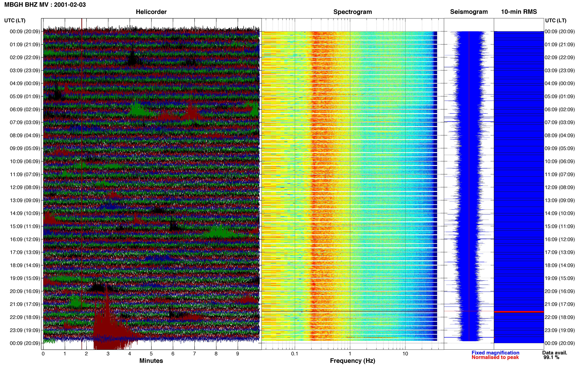Click the right-side '18:09 (14:09)' time label
This screenshot has height=368, width=588.
pos(560,265)
